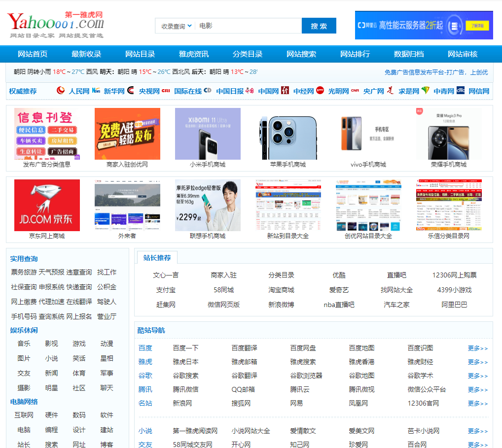Screen dimensions: 502x448
Task: Click 更多>> in the 百度 row
Action: tap(478, 348)
